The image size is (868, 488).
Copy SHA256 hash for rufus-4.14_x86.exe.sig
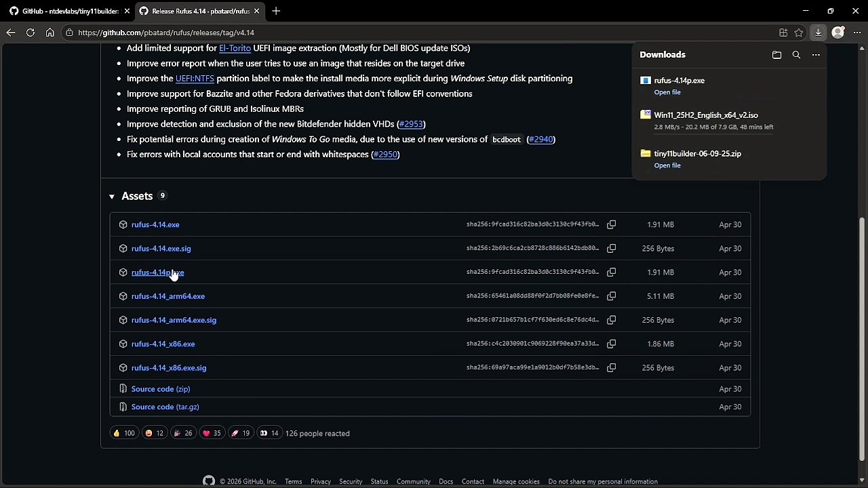[611, 367]
